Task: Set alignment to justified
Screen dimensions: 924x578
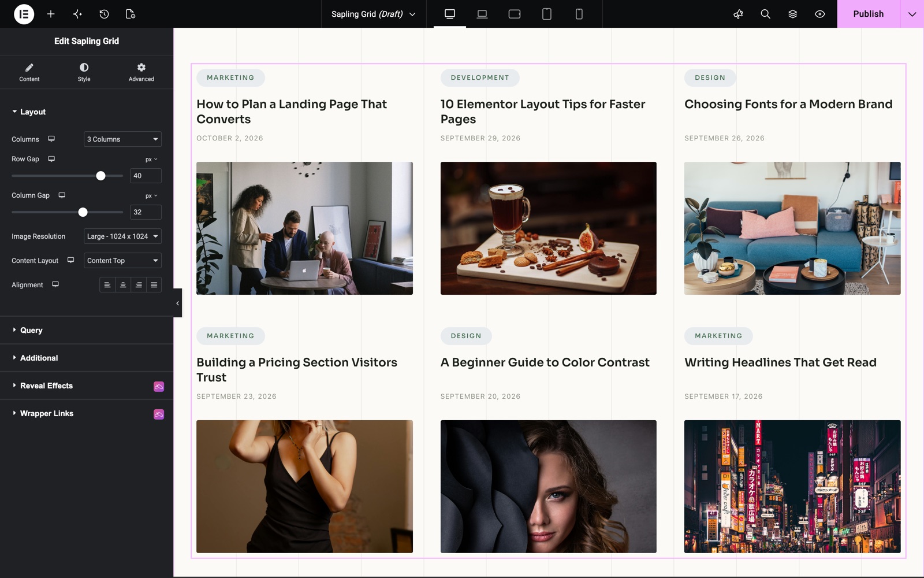Action: [x=154, y=285]
